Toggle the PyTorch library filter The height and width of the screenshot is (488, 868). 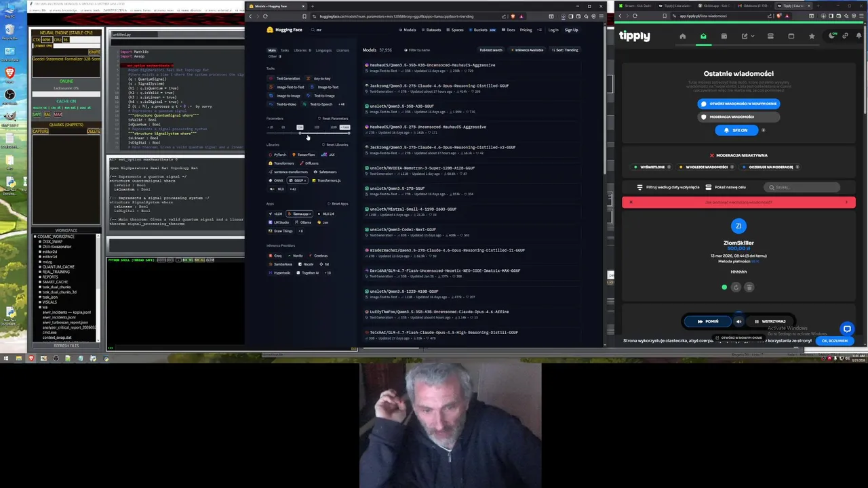click(277, 155)
